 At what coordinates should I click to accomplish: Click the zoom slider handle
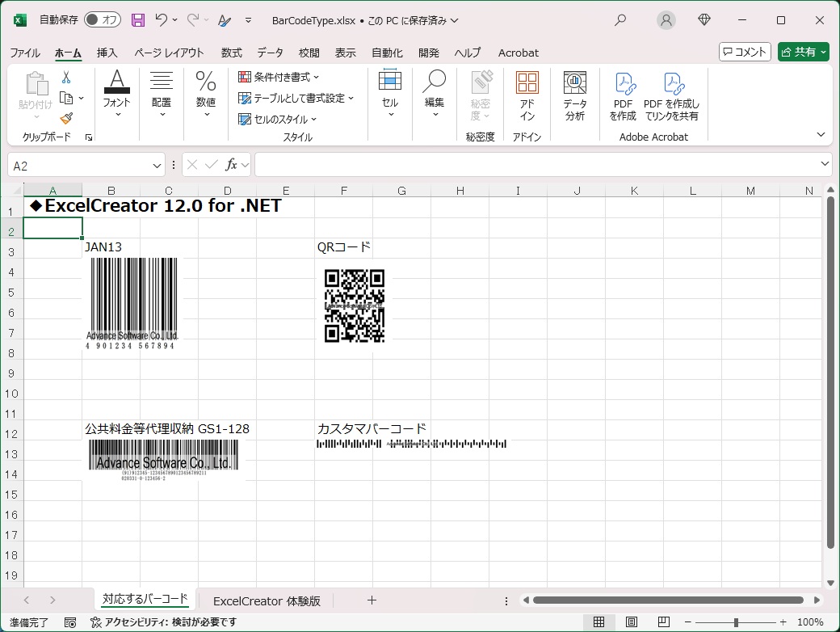point(736,621)
